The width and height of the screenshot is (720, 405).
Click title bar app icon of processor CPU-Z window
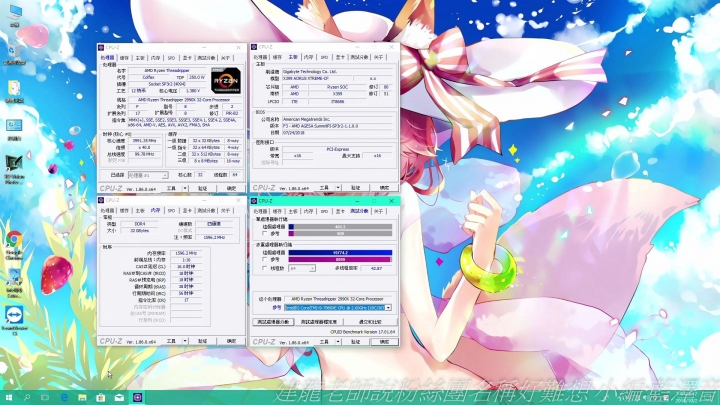pos(101,47)
